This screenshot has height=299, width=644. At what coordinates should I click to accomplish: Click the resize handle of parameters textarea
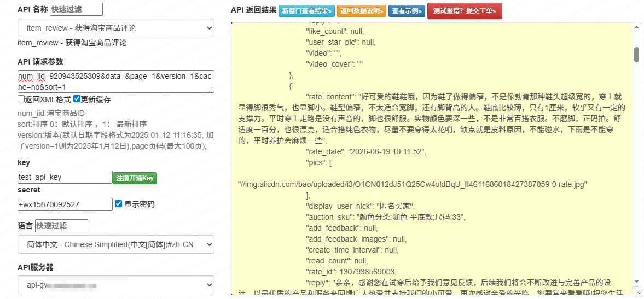click(211, 90)
